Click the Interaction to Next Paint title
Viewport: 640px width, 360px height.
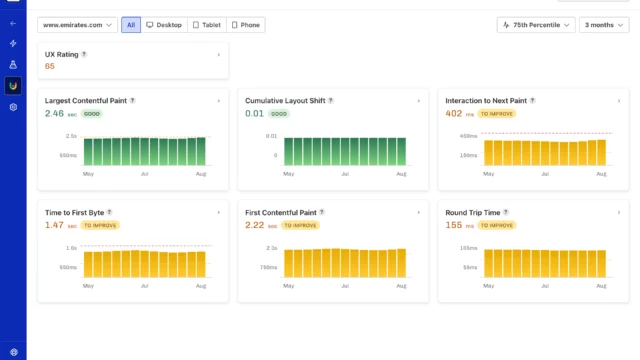[486, 100]
